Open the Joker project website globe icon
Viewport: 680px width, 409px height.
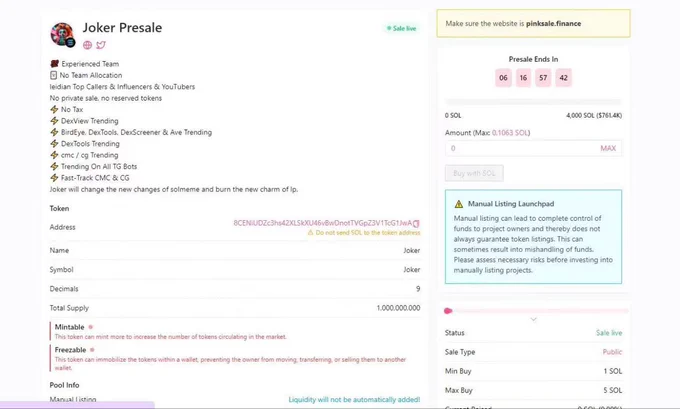pyautogui.click(x=88, y=45)
